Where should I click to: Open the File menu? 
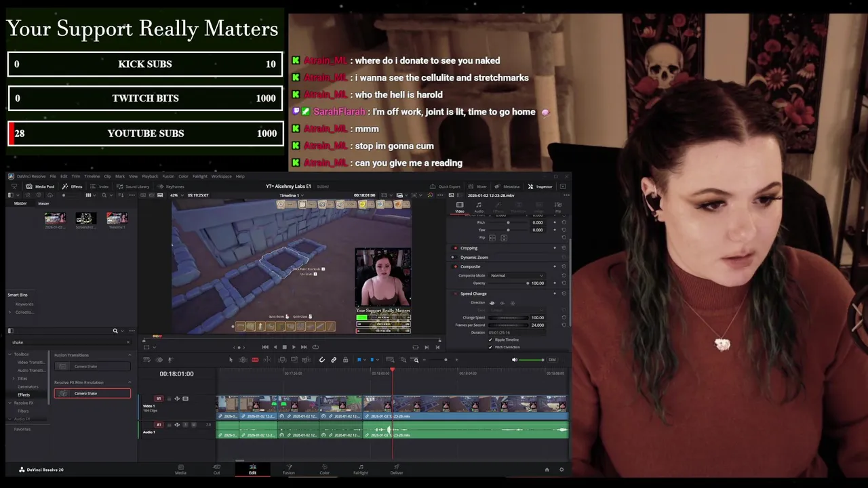53,176
